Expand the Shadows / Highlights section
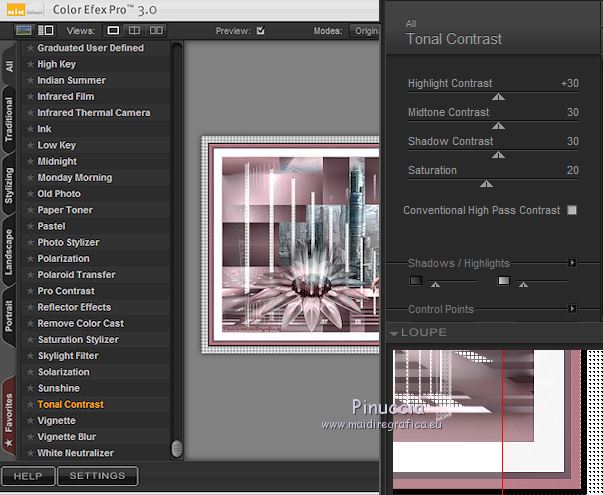Image resolution: width=603 pixels, height=495 pixels. pyautogui.click(x=572, y=263)
